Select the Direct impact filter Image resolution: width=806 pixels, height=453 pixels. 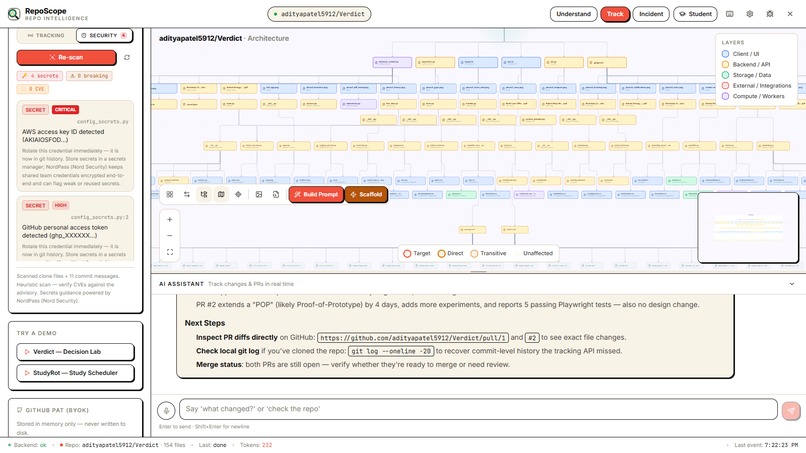point(450,253)
